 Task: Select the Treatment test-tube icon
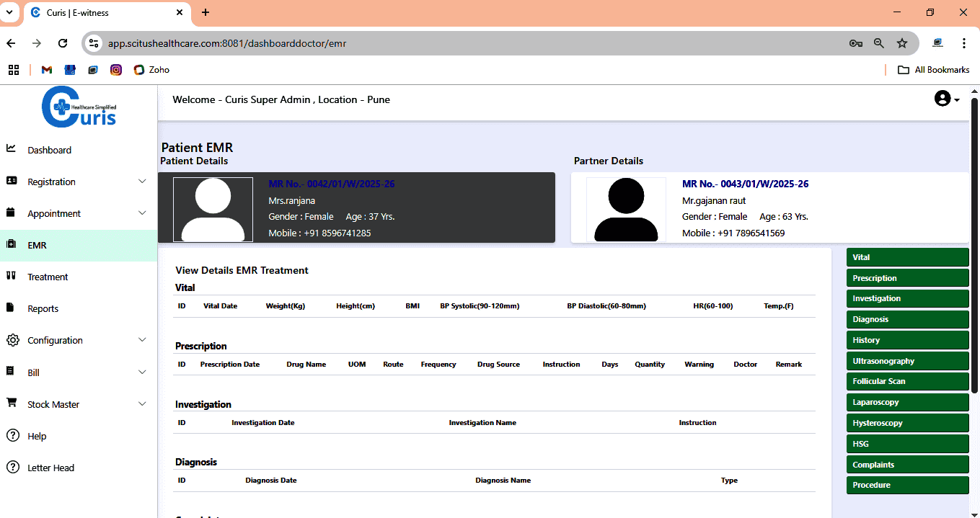coord(11,276)
